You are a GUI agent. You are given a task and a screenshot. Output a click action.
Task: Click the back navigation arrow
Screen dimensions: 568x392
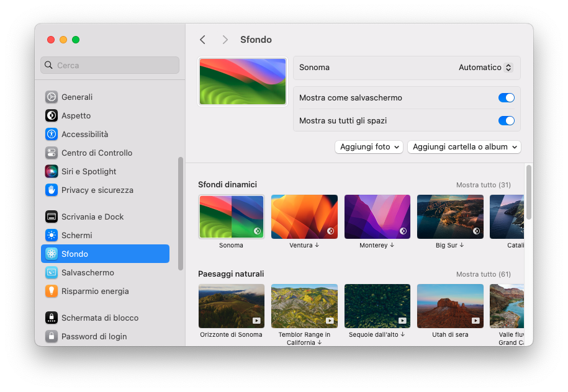click(x=202, y=40)
